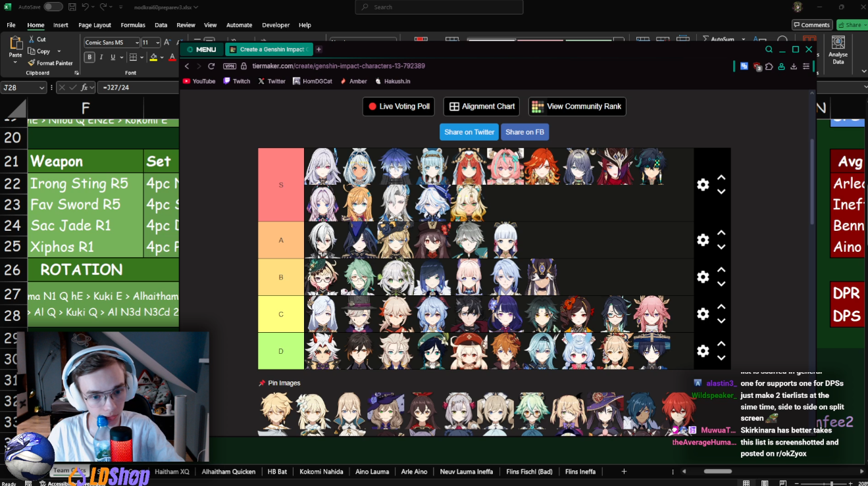
Task: Apply cell borders with the borders icon
Action: click(133, 57)
